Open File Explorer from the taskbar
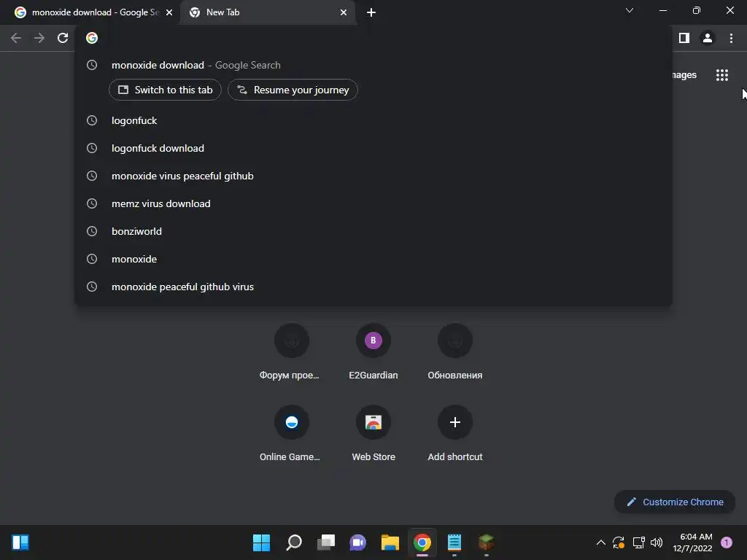The image size is (747, 560). 390,542
